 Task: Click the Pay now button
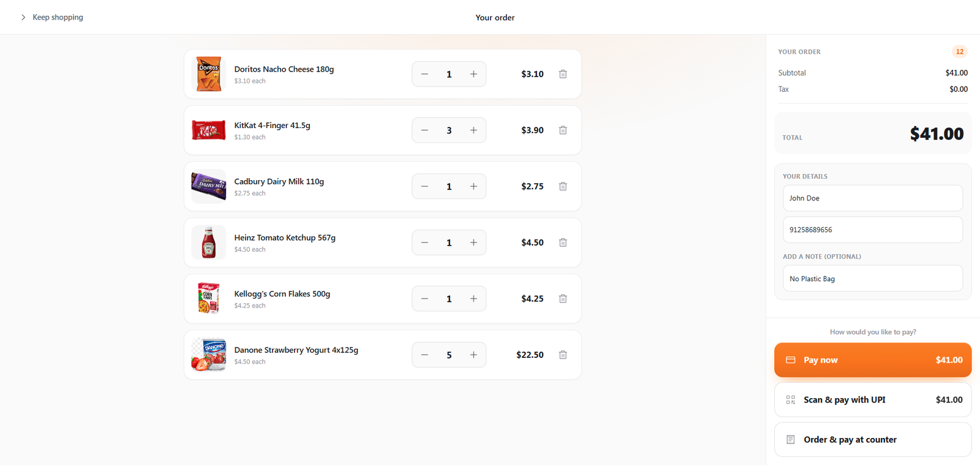(873, 360)
